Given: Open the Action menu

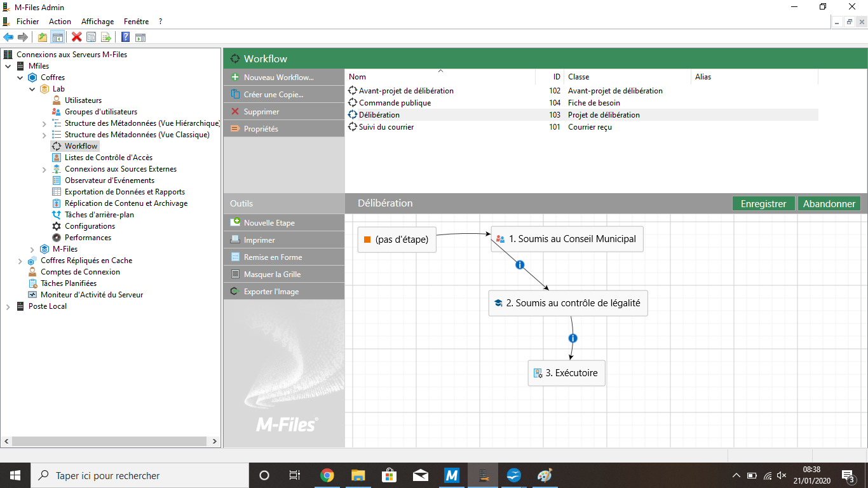Looking at the screenshot, I should click(60, 22).
